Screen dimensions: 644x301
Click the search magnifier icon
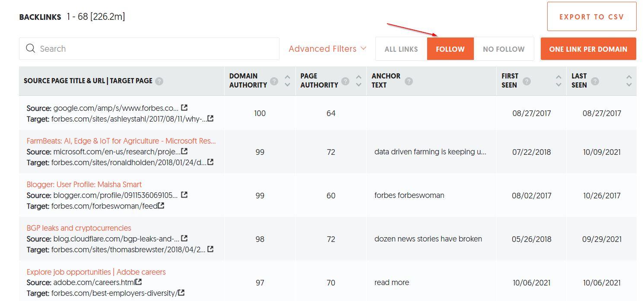click(x=30, y=48)
